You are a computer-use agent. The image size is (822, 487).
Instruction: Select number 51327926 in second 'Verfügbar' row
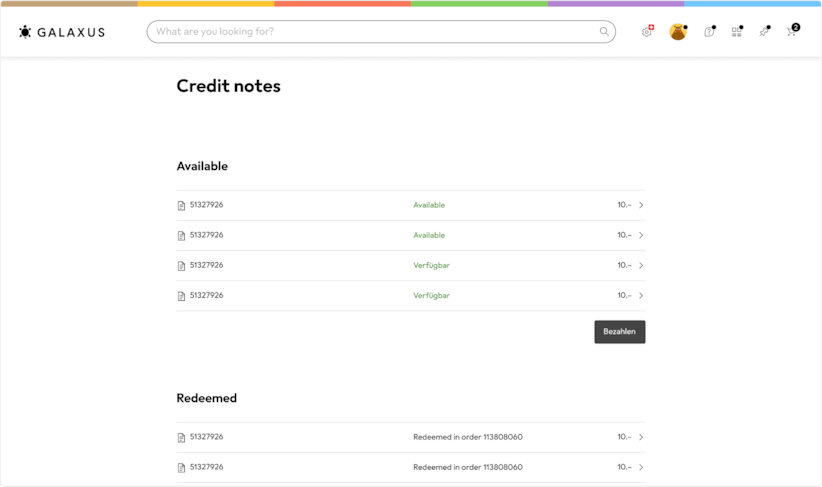coord(207,295)
